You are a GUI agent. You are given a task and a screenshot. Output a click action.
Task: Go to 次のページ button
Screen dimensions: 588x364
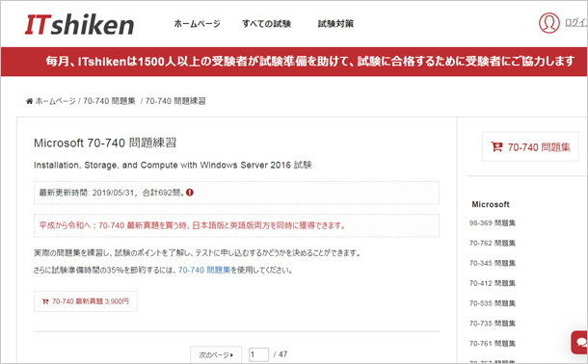point(216,354)
